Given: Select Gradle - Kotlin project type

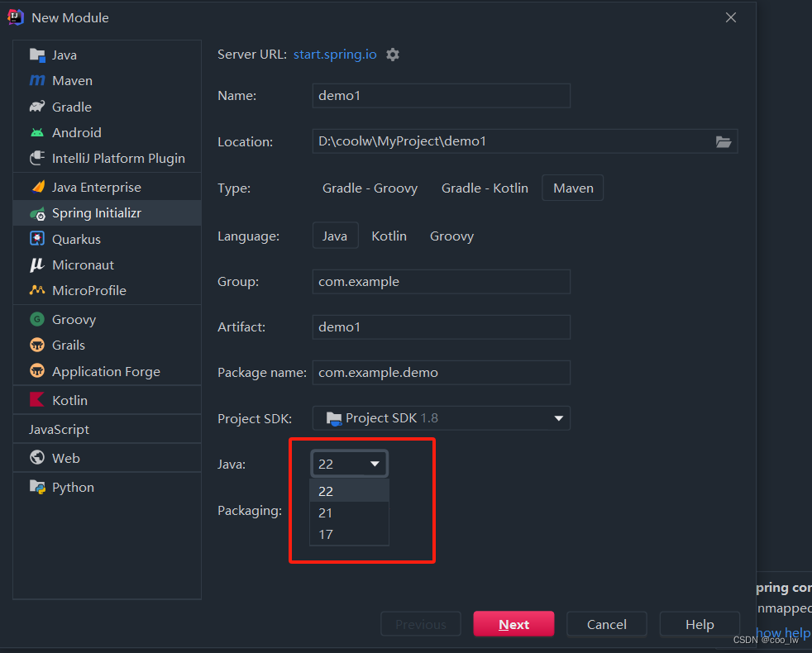Looking at the screenshot, I should 485,188.
